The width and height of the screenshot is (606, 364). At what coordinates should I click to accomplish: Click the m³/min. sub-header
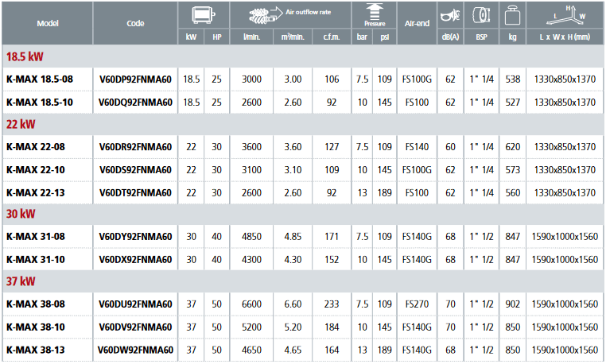[293, 37]
